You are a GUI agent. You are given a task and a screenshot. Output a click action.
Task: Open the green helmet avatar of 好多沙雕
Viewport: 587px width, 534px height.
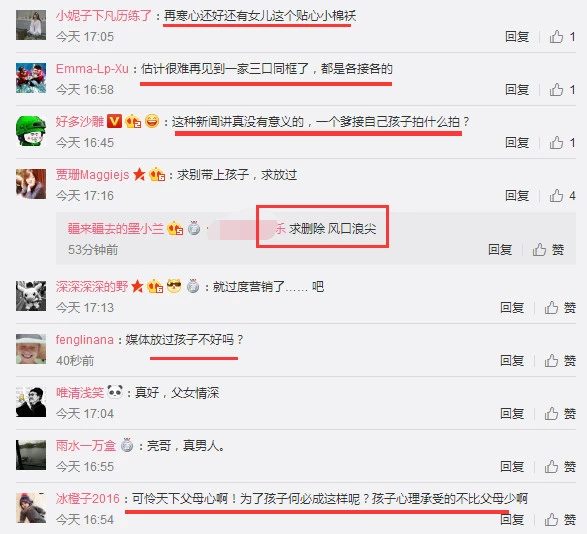[x=31, y=131]
